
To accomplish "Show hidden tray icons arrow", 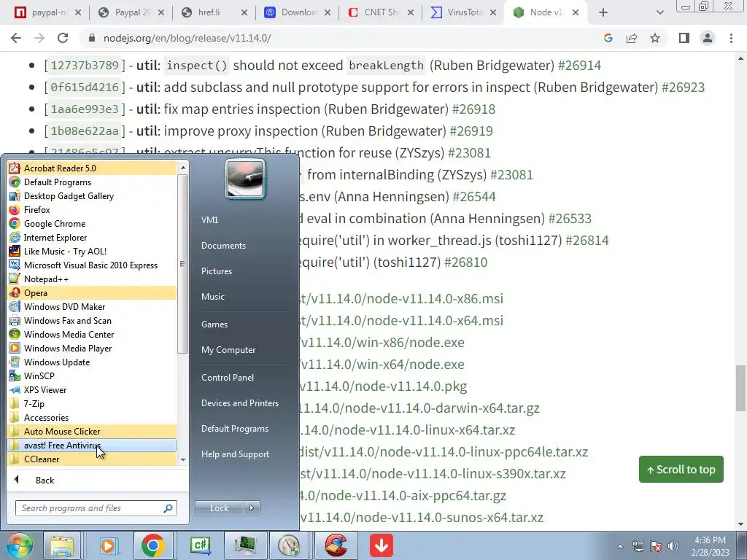I will (x=620, y=547).
